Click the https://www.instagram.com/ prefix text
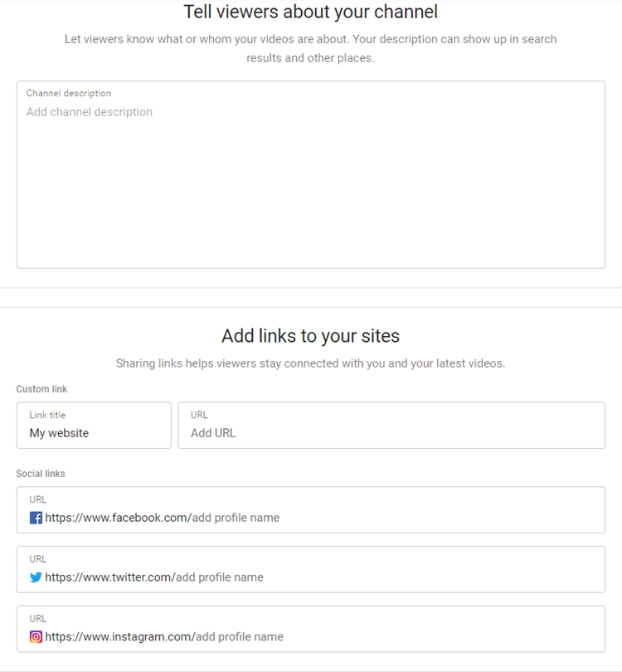The height and width of the screenshot is (672, 622). 119,637
